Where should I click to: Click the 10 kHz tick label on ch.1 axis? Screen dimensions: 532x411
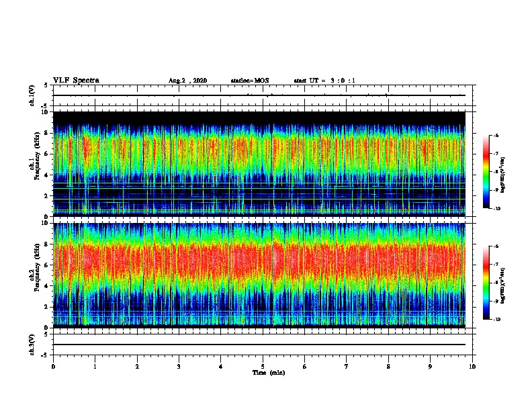click(44, 112)
